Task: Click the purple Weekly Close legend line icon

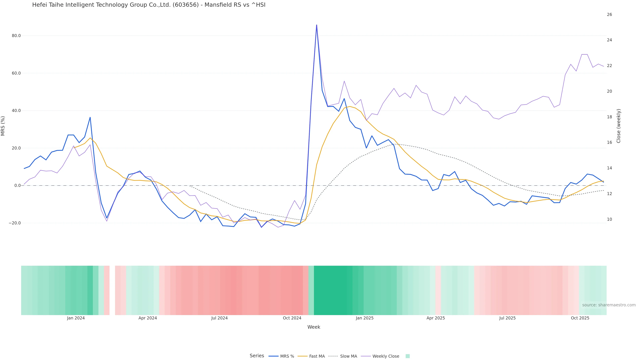Action: point(366,356)
